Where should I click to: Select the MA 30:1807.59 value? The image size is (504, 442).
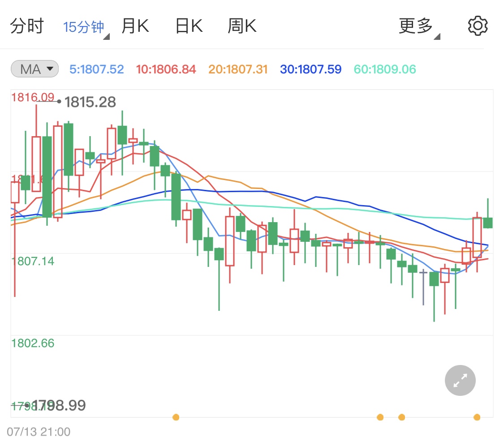pos(310,69)
